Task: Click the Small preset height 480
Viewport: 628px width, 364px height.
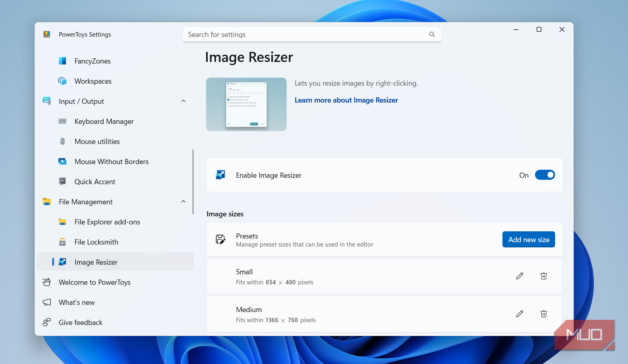Action: [x=291, y=282]
